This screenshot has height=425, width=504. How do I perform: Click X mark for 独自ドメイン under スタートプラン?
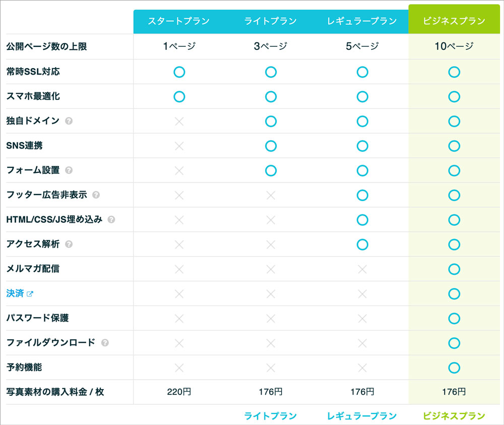[x=179, y=121]
